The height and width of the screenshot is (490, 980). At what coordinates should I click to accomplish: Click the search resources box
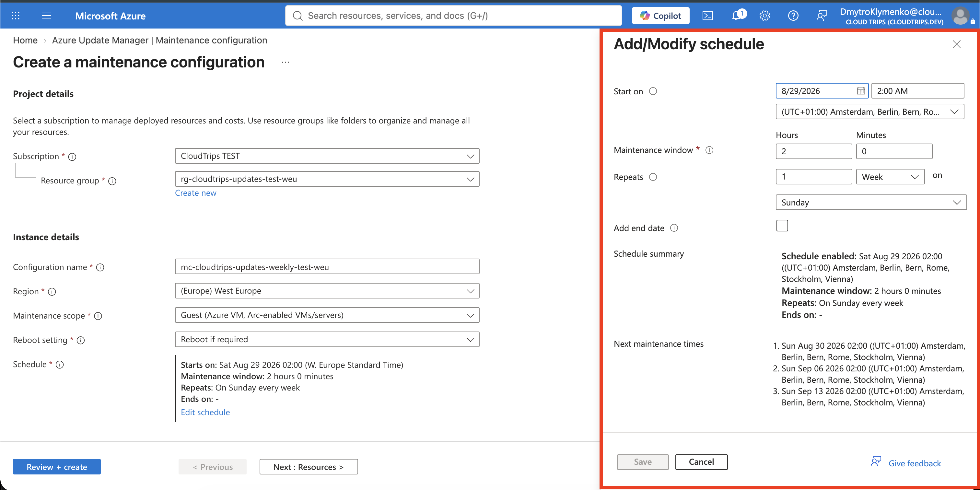pyautogui.click(x=453, y=16)
